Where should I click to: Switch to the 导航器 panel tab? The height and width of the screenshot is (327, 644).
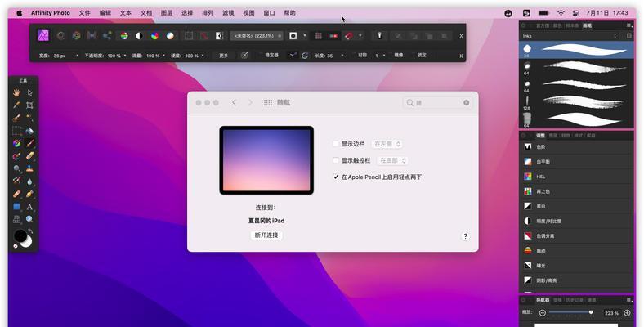pos(542,300)
